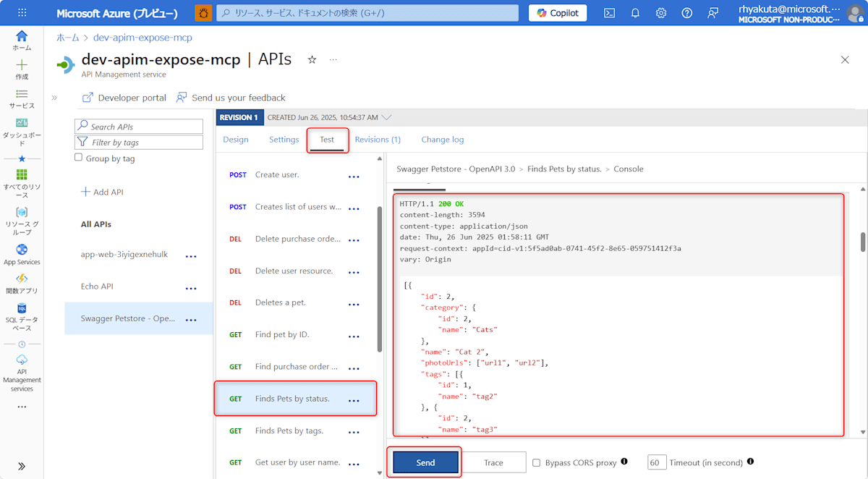Open the Azure portal apps grid menu
The width and height of the screenshot is (868, 479).
point(22,13)
